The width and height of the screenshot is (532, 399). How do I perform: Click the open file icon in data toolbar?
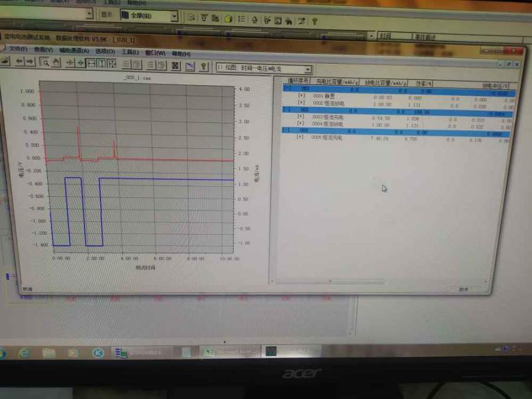[x=5, y=61]
